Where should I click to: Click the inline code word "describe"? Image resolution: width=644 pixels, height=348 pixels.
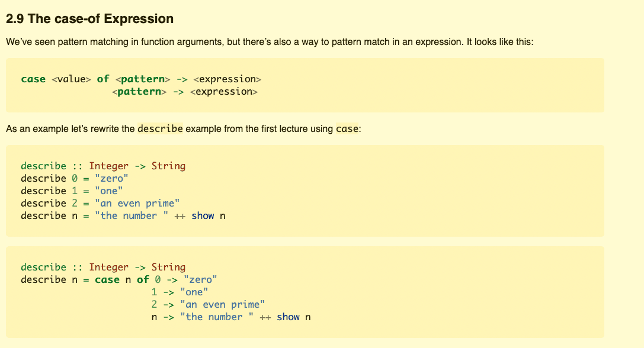tap(160, 128)
